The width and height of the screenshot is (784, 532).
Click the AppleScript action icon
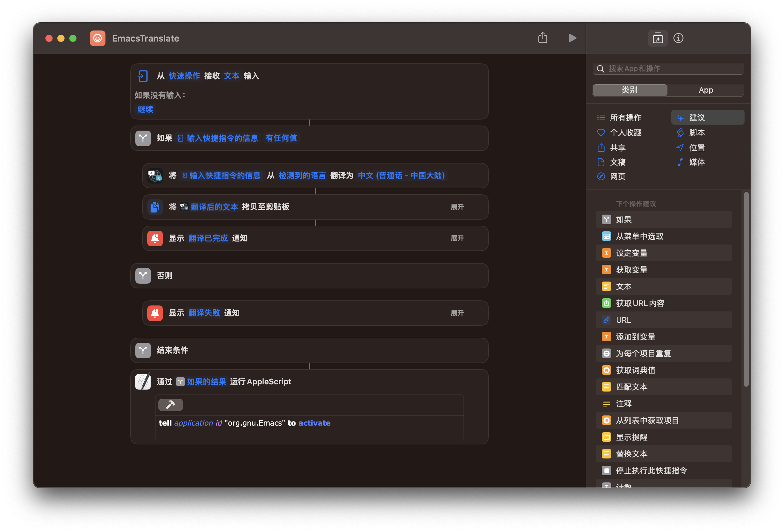click(x=143, y=382)
